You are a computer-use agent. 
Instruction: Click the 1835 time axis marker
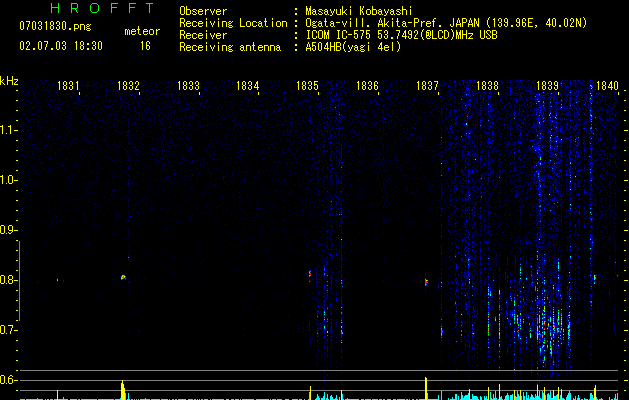[307, 86]
